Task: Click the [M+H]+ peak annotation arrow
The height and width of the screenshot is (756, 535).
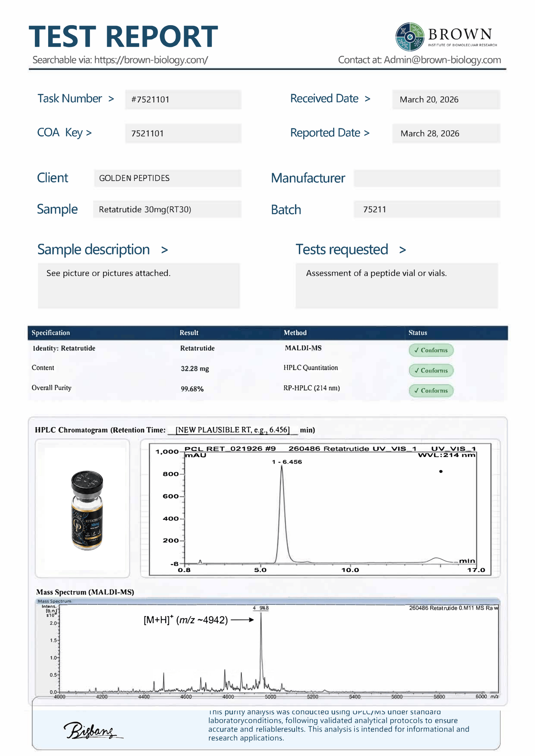Action: pyautogui.click(x=245, y=620)
